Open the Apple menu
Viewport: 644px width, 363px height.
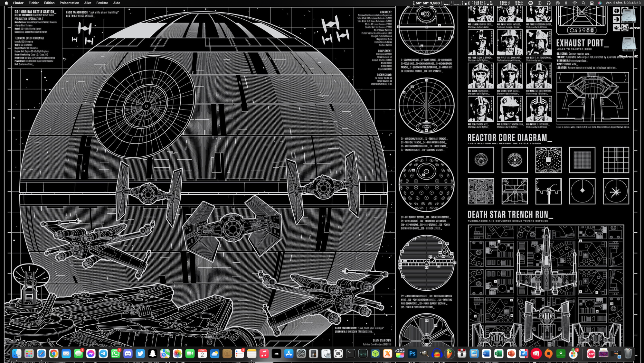(6, 3)
